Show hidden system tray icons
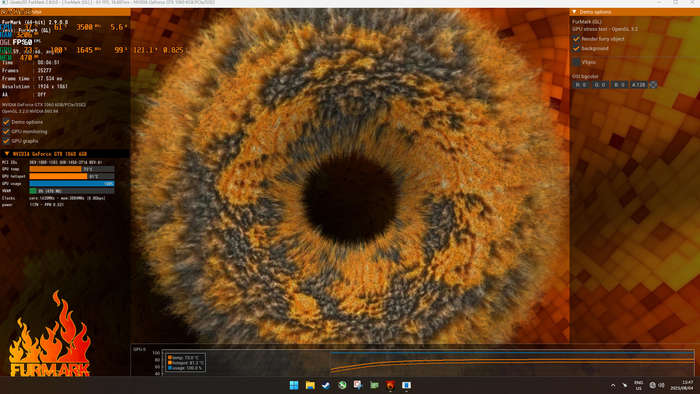 pyautogui.click(x=613, y=386)
